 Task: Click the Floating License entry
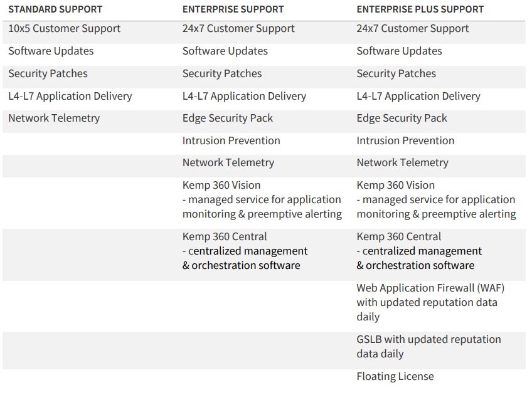coord(395,377)
